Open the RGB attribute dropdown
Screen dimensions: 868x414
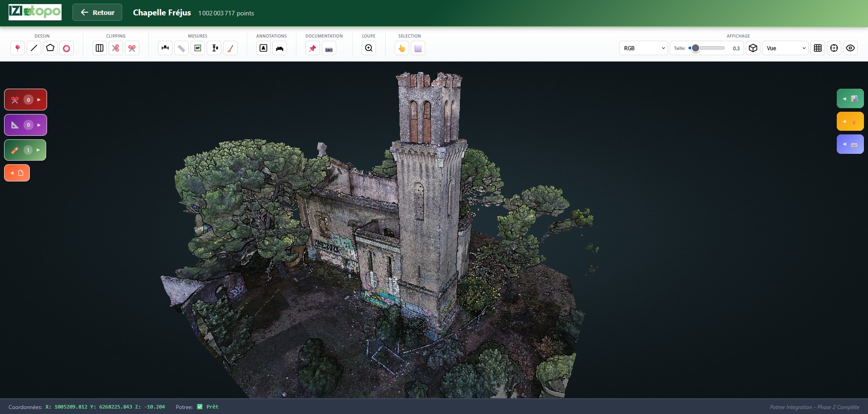click(x=643, y=48)
